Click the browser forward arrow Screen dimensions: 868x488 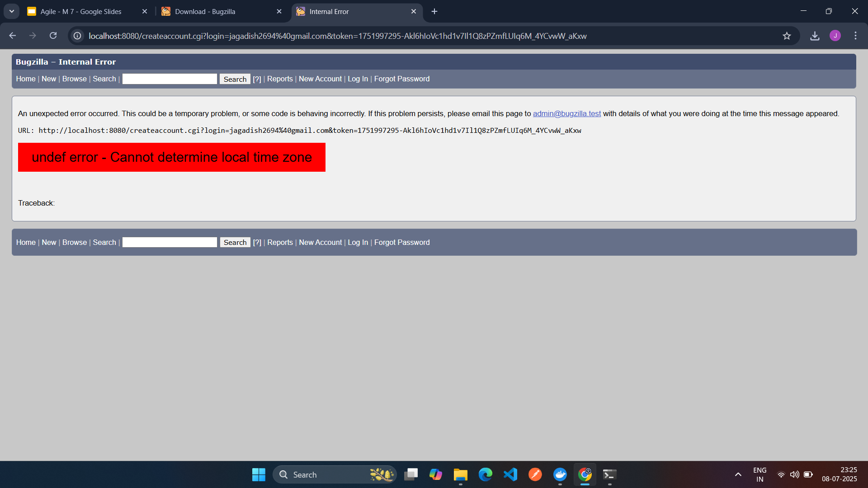point(33,36)
